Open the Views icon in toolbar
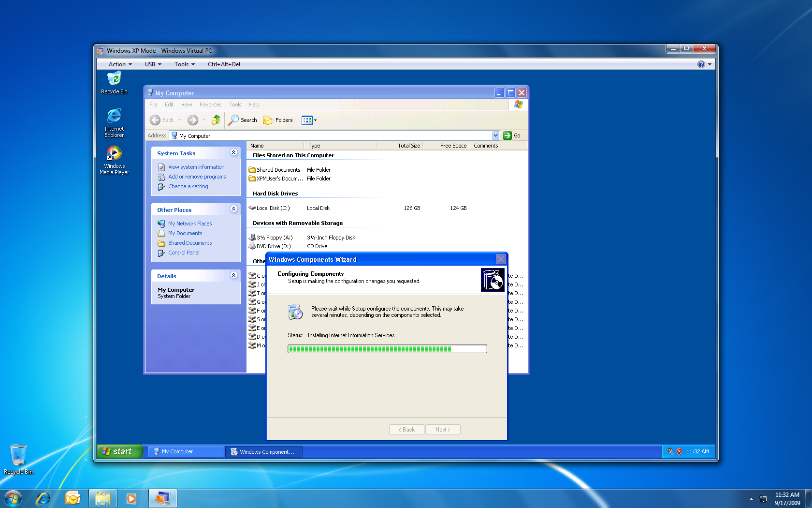Viewport: 812px width, 508px height. (307, 120)
